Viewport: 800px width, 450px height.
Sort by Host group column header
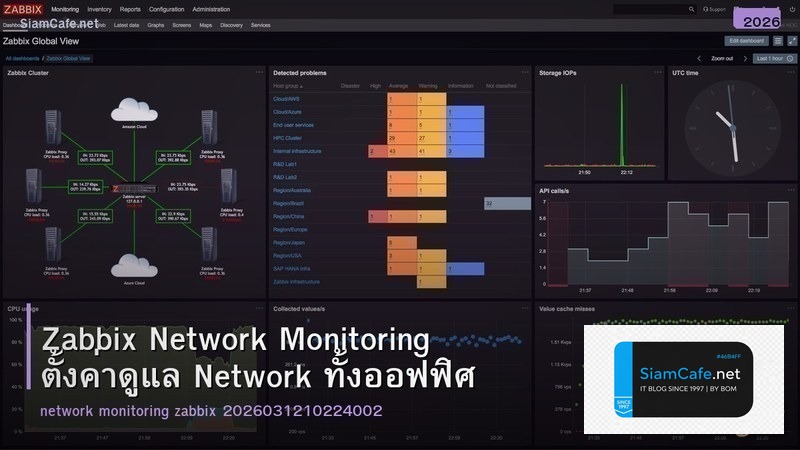click(288, 86)
